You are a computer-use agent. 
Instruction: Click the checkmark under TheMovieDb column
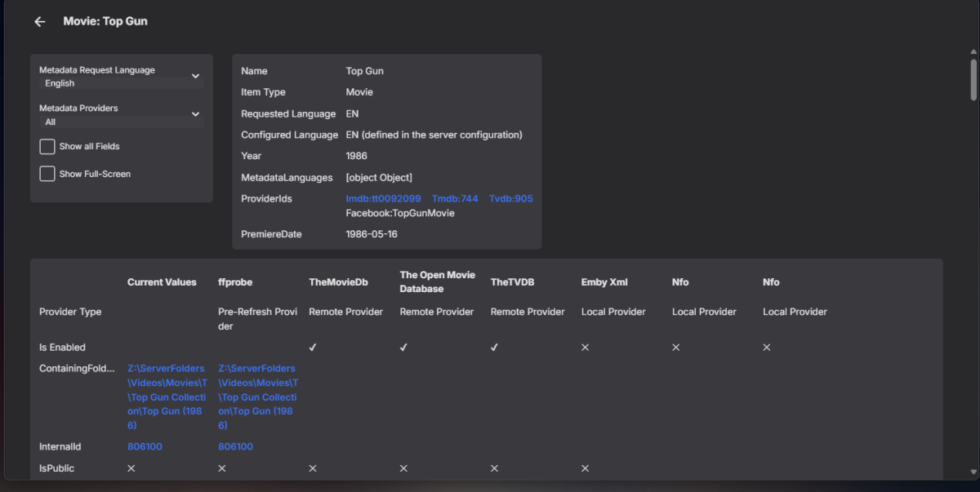click(x=313, y=348)
